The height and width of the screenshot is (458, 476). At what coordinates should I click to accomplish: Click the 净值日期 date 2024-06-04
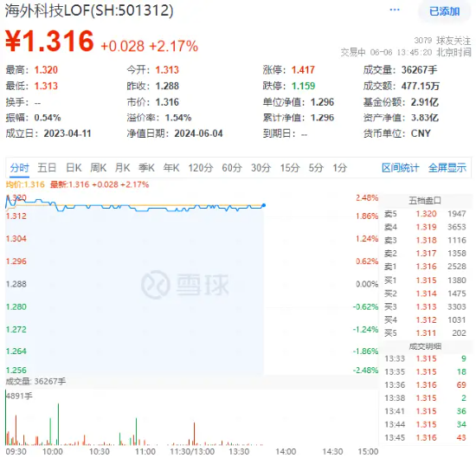tap(198, 133)
